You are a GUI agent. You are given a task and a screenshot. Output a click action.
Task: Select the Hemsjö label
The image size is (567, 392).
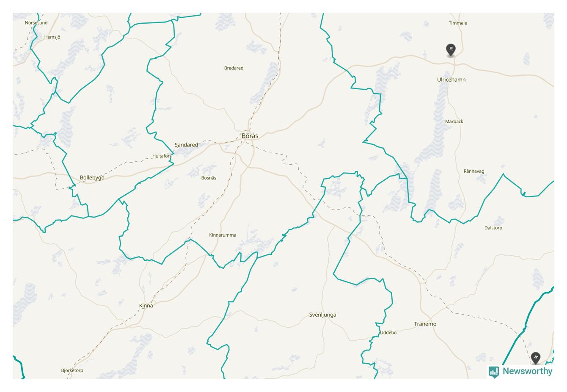coord(52,37)
